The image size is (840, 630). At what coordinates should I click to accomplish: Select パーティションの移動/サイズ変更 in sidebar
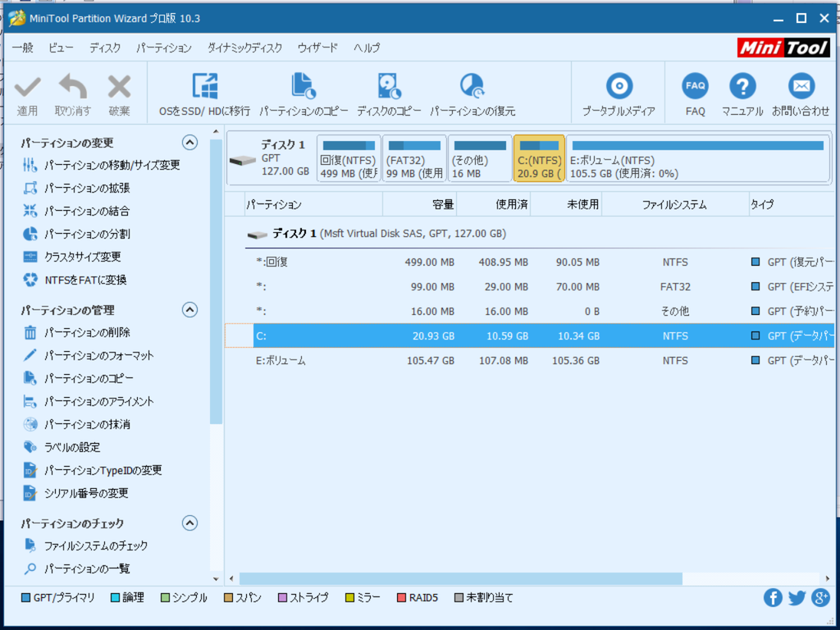101,165
